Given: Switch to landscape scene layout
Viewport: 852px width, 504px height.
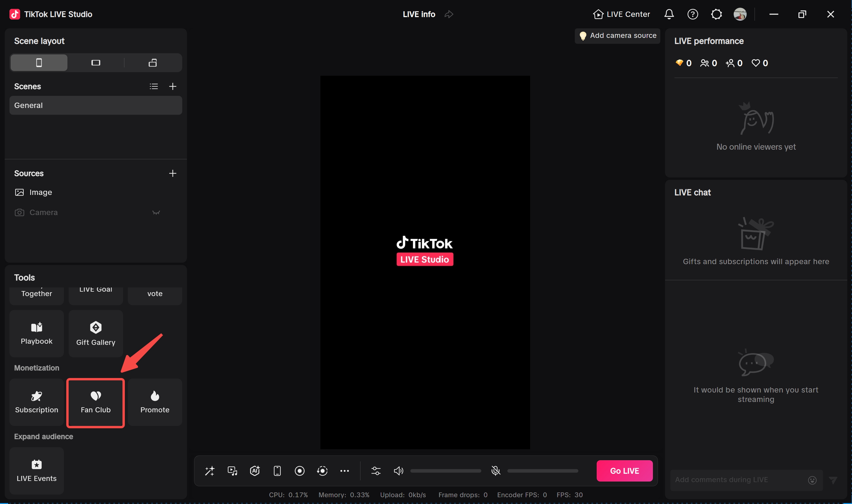Looking at the screenshot, I should coord(96,62).
